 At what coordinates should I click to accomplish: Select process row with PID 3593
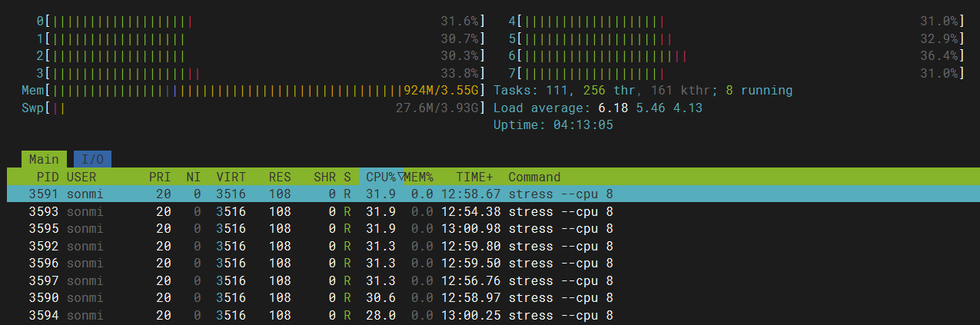click(307, 211)
